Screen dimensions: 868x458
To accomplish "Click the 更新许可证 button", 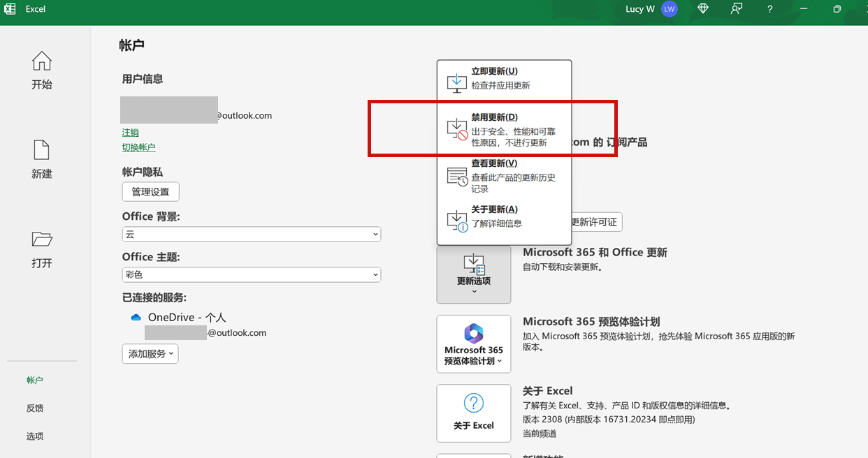I will coord(595,222).
